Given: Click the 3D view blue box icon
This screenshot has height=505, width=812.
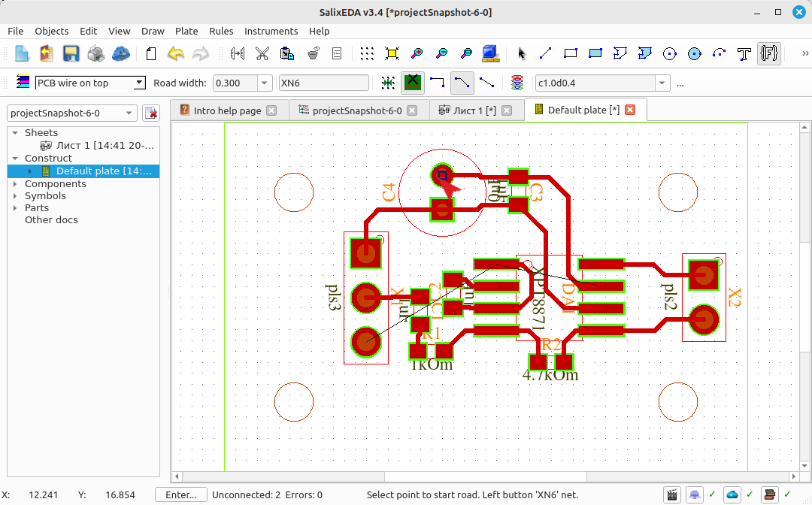Looking at the screenshot, I should (x=490, y=53).
